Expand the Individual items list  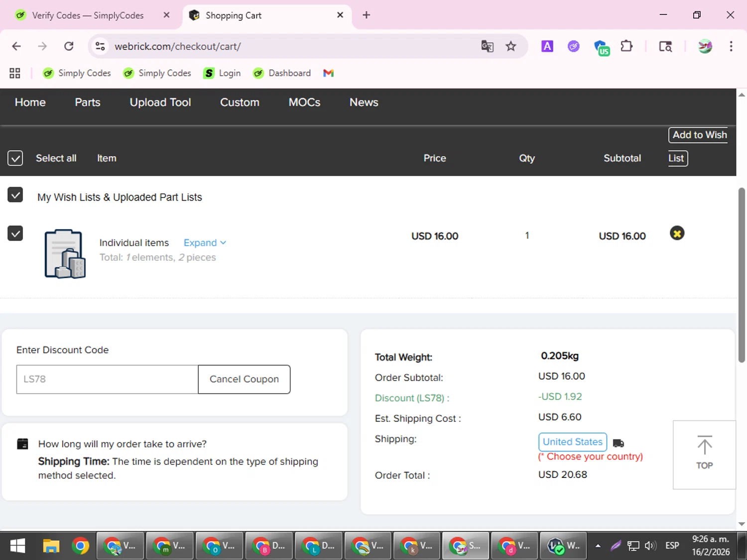tap(205, 243)
